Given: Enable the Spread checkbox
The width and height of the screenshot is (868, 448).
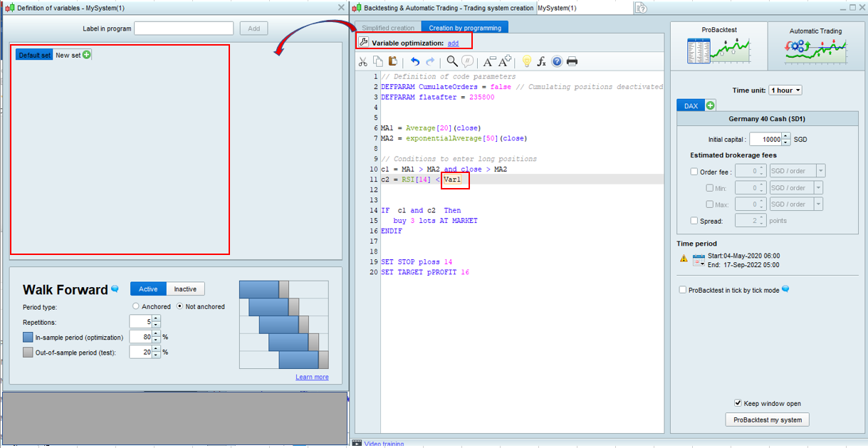Looking at the screenshot, I should (694, 221).
